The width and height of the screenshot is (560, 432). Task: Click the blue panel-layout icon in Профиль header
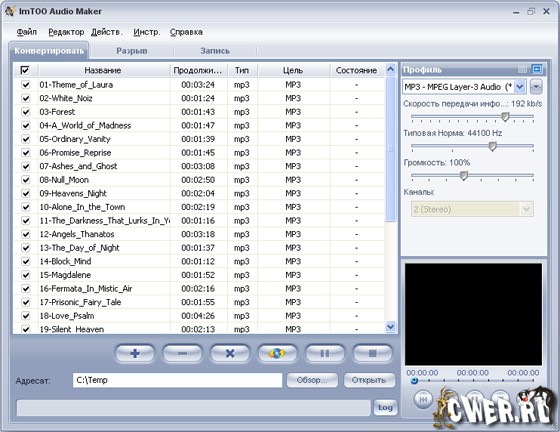point(536,69)
